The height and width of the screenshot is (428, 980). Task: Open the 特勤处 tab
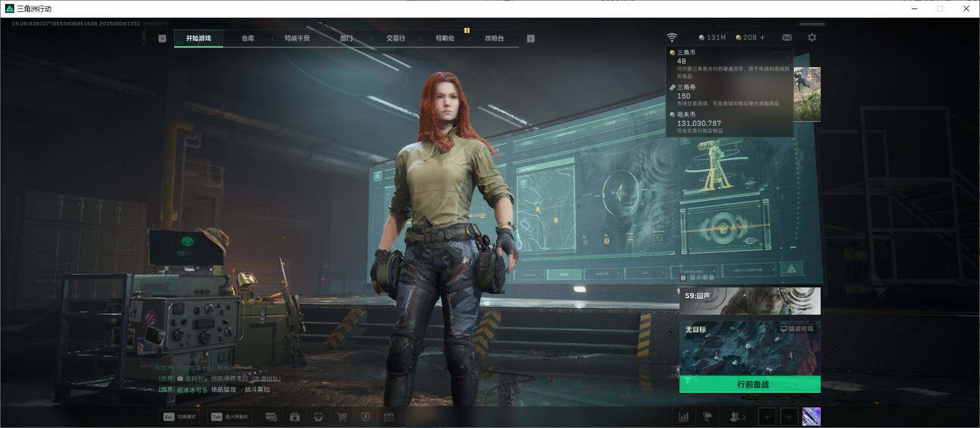tap(445, 38)
